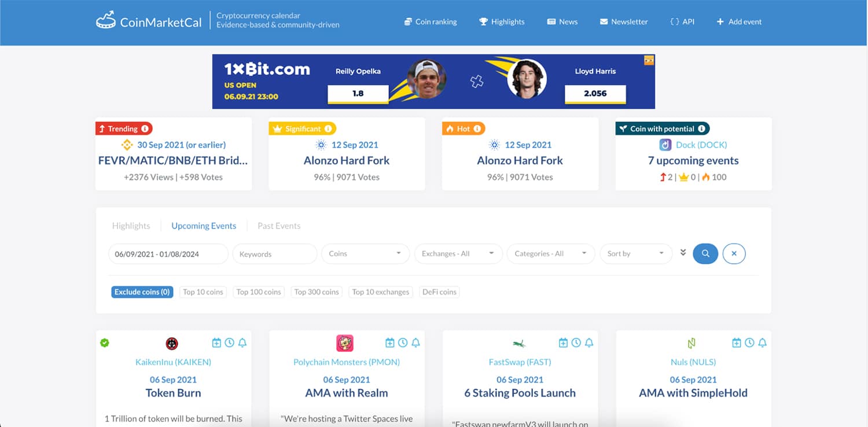Viewport: 868px width, 427px height.
Task: Open Highlights in top navigation
Action: [502, 22]
